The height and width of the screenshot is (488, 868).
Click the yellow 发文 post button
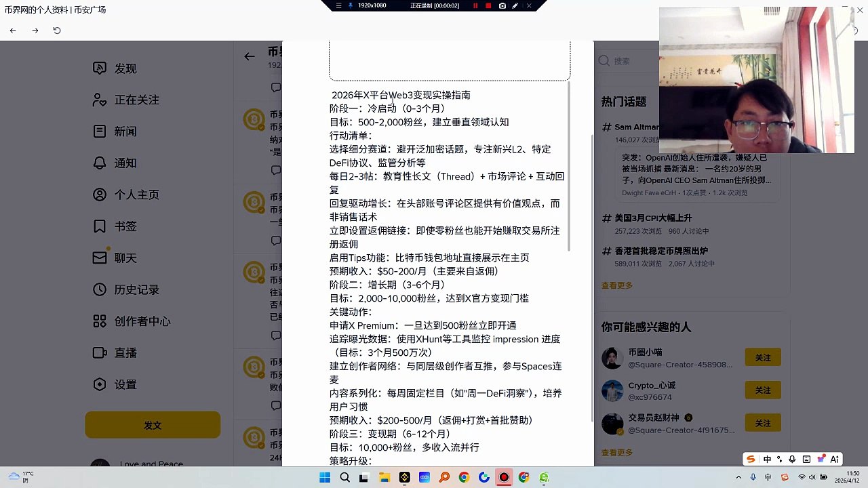[153, 425]
